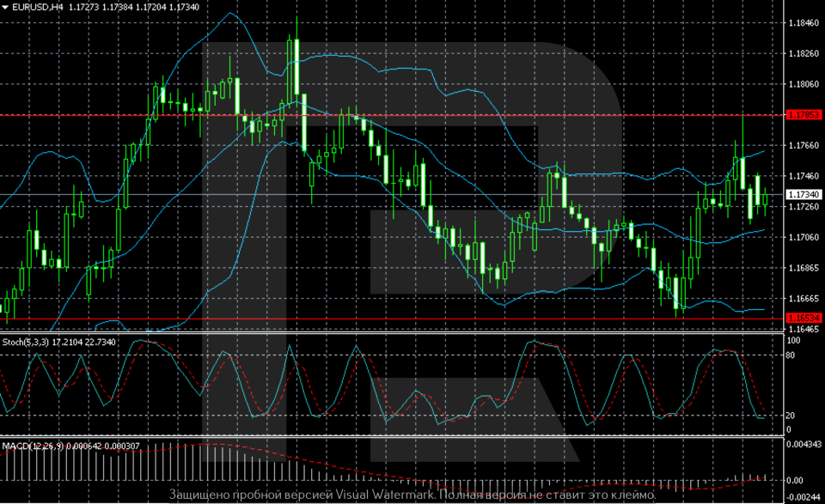The image size is (825, 504).
Task: Click the stochastic scale level 80
Action: [791, 355]
